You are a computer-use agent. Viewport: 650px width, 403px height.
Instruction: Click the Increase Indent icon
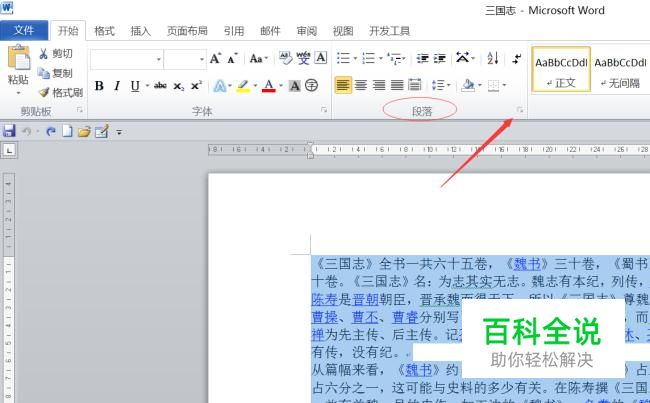[x=439, y=58]
